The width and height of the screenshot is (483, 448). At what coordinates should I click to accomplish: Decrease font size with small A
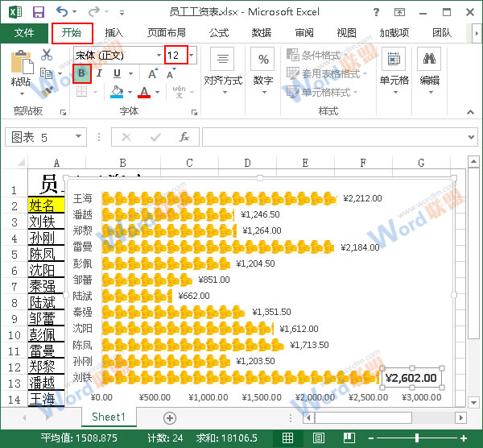point(171,74)
